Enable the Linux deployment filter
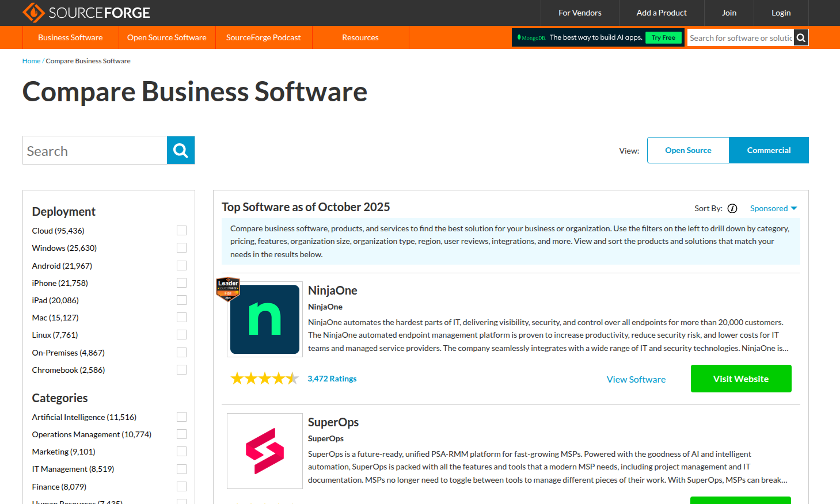 pyautogui.click(x=181, y=335)
